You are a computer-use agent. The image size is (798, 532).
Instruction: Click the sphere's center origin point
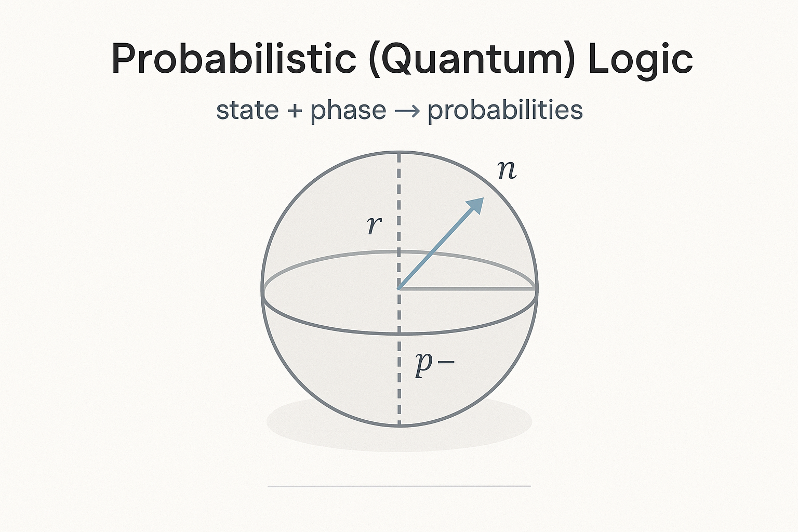point(399,288)
